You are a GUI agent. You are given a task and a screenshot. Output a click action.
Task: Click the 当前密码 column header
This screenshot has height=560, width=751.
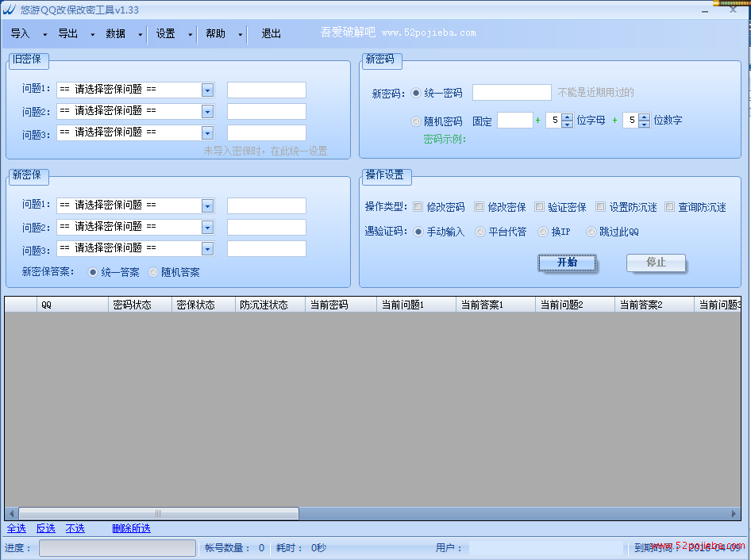(341, 305)
